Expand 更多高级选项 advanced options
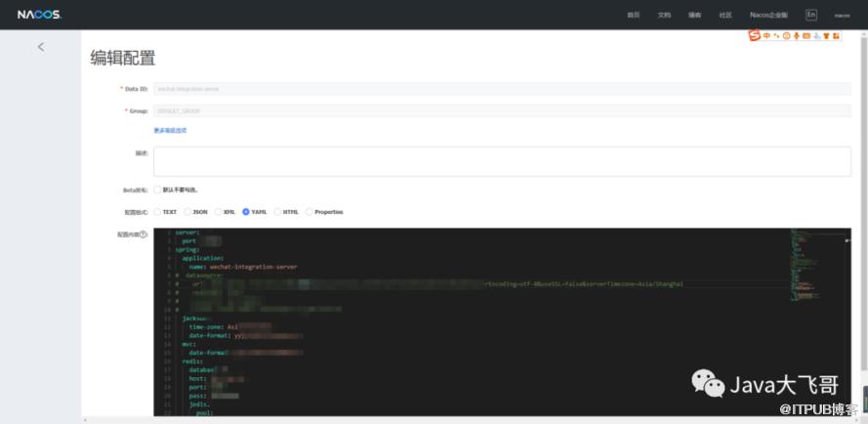 click(x=170, y=130)
